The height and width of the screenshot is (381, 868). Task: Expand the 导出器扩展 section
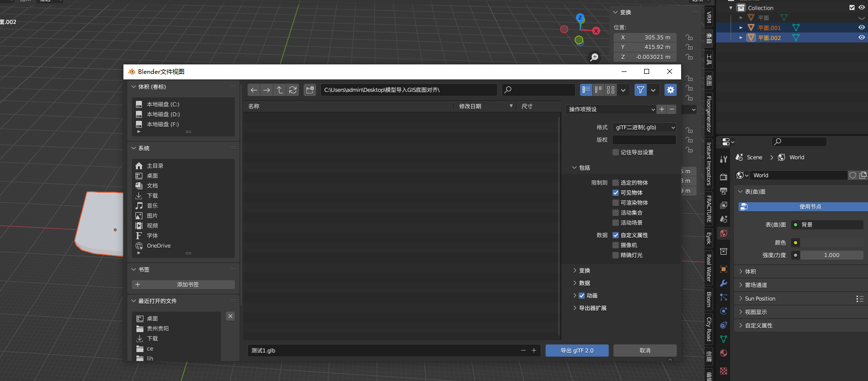[592, 308]
